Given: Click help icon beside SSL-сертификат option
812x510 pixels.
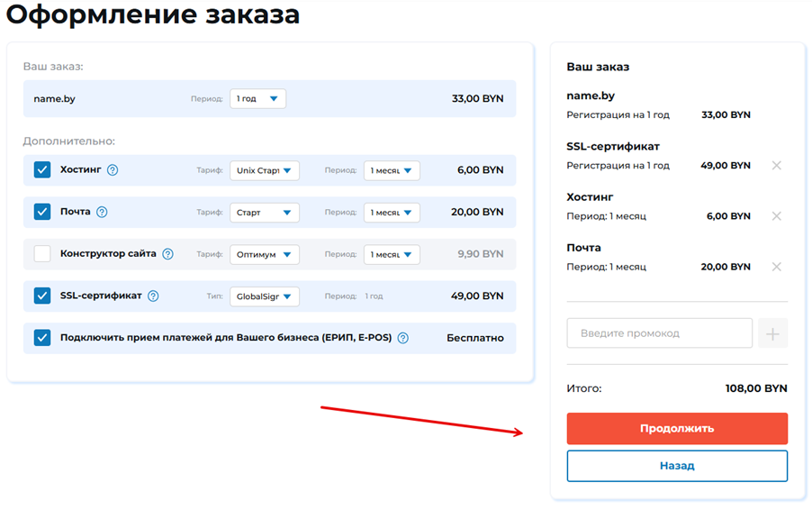Looking at the screenshot, I should click(x=153, y=296).
